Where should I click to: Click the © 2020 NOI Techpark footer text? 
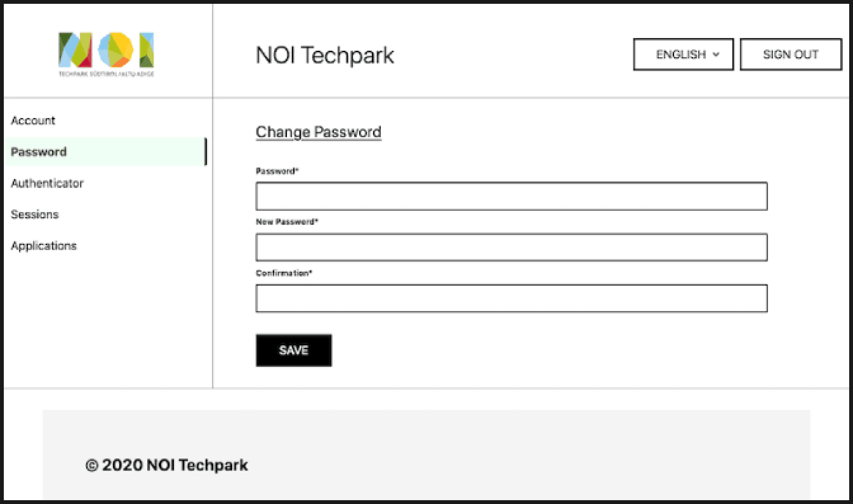[x=166, y=465]
